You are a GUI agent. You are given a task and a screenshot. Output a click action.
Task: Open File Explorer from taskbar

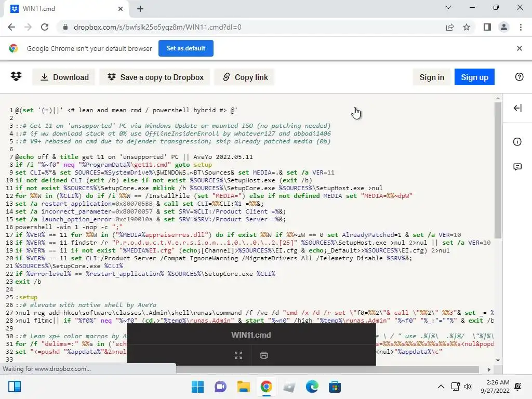click(x=243, y=387)
